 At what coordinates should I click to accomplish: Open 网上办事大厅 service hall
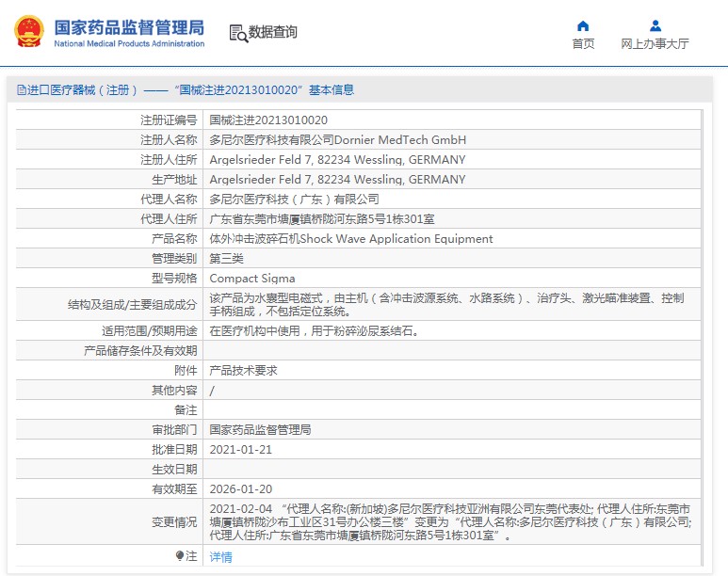click(x=655, y=43)
